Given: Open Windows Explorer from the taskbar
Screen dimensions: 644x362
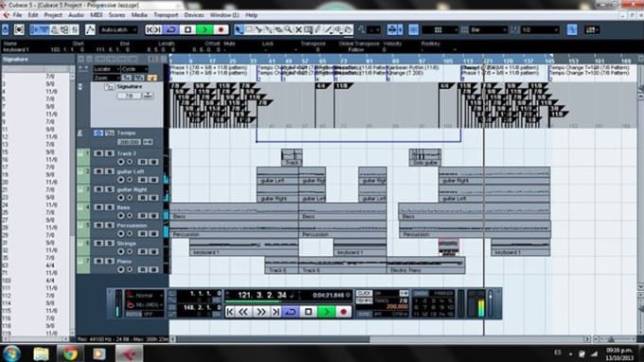Looking at the screenshot, I should [41, 353].
